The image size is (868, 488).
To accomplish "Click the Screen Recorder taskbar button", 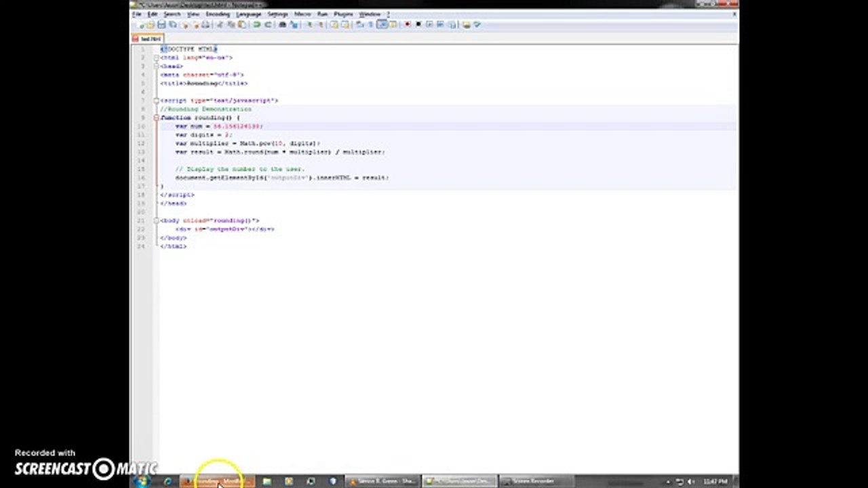I will pyautogui.click(x=534, y=481).
